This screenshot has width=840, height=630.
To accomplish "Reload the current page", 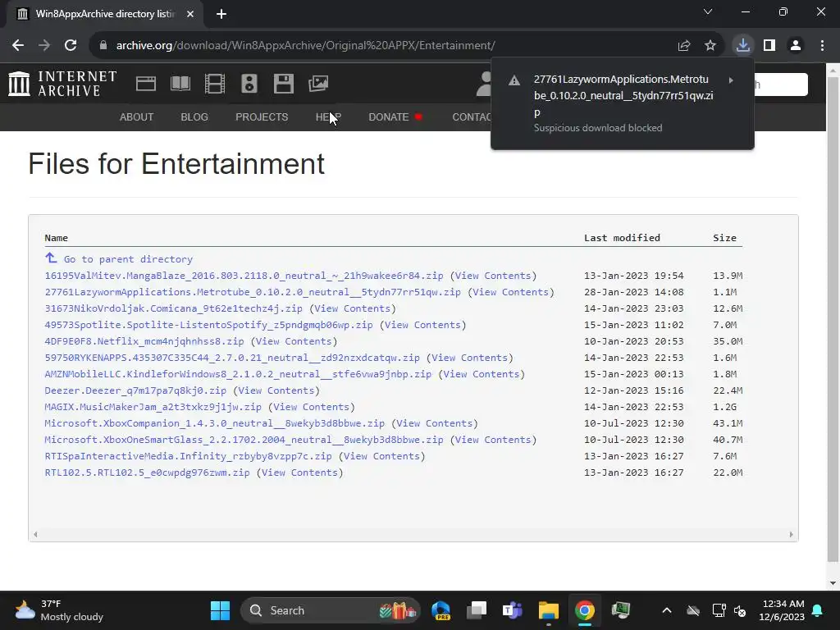I will coord(71,46).
